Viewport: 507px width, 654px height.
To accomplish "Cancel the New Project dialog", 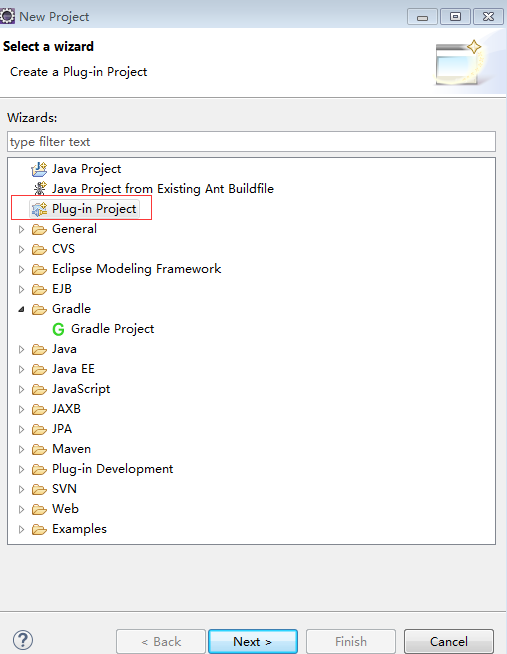I will click(x=449, y=641).
